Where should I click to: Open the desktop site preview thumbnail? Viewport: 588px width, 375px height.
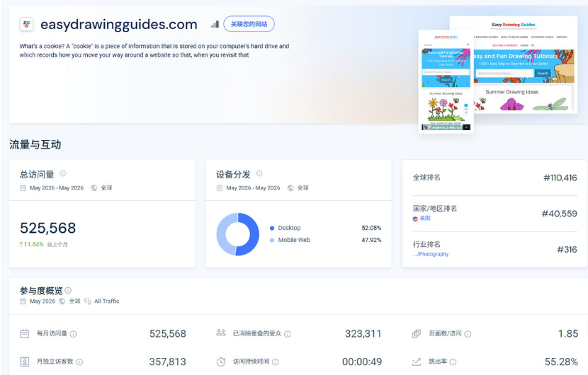[525, 64]
